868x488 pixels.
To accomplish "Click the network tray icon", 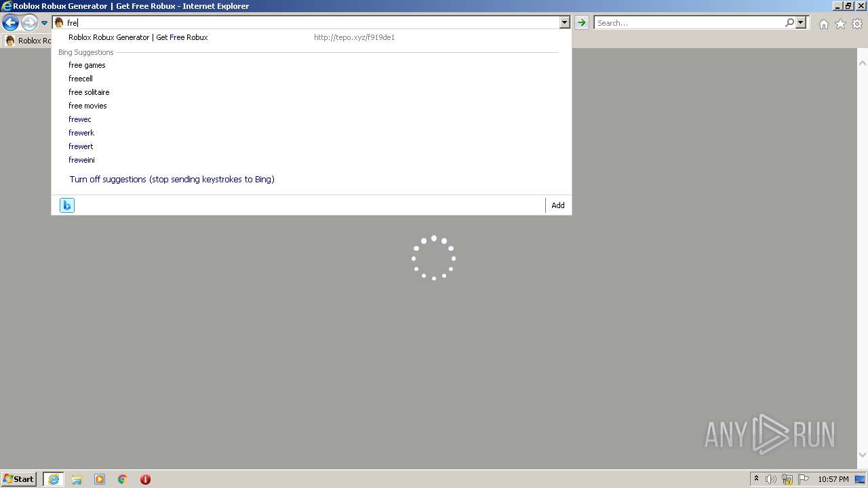I will click(787, 479).
